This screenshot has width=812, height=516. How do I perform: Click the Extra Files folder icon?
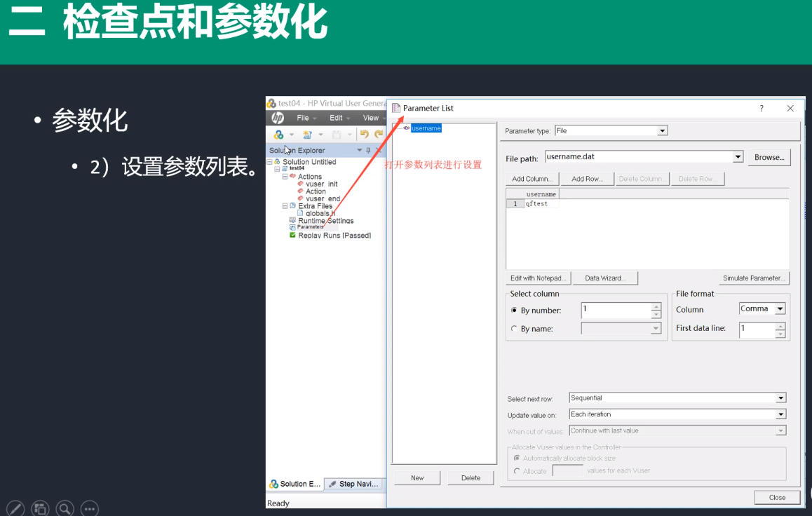[292, 205]
